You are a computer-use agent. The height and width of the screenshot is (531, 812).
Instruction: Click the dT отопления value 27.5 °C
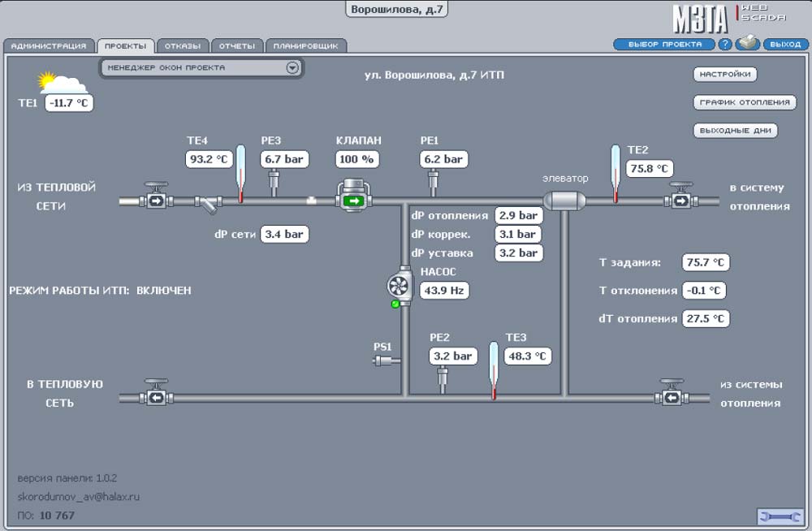(706, 318)
